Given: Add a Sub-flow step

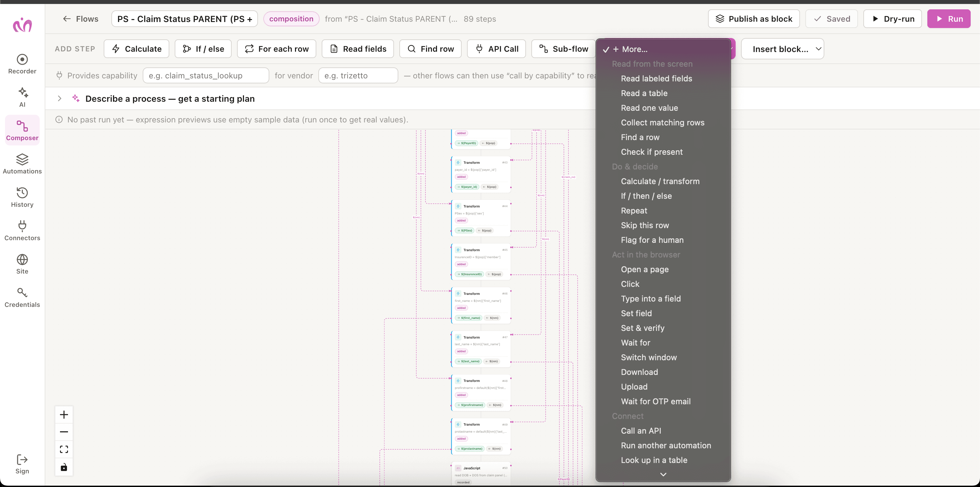Looking at the screenshot, I should [563, 49].
